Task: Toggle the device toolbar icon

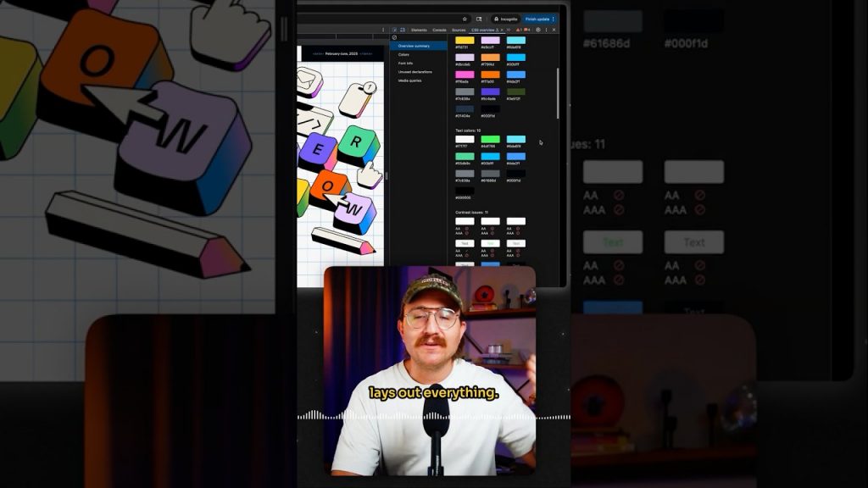Action: (403, 30)
